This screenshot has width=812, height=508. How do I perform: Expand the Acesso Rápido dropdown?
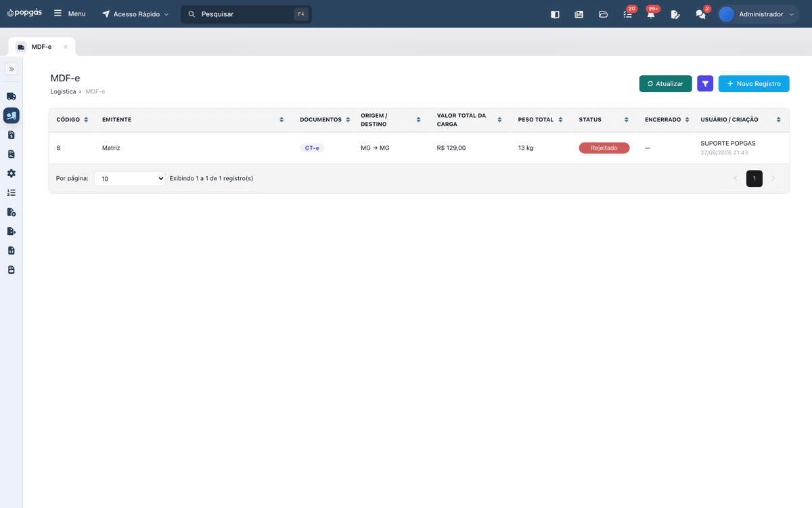[x=135, y=14]
